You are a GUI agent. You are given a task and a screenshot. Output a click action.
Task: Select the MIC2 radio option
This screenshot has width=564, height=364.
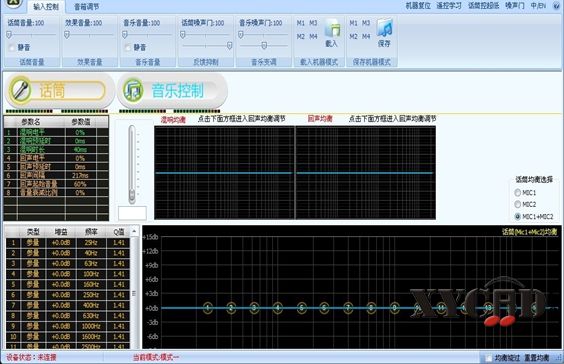pyautogui.click(x=518, y=204)
